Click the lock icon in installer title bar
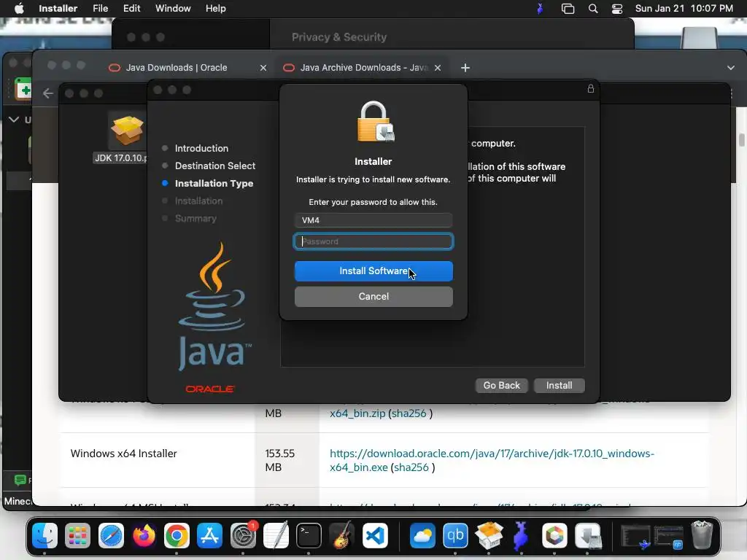This screenshot has width=747, height=560. point(591,88)
